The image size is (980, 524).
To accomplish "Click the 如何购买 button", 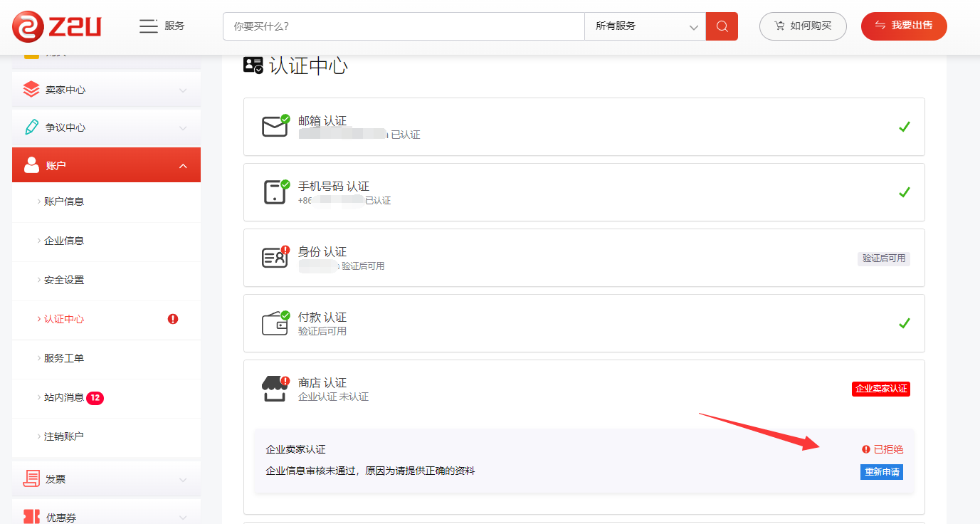I will point(803,26).
